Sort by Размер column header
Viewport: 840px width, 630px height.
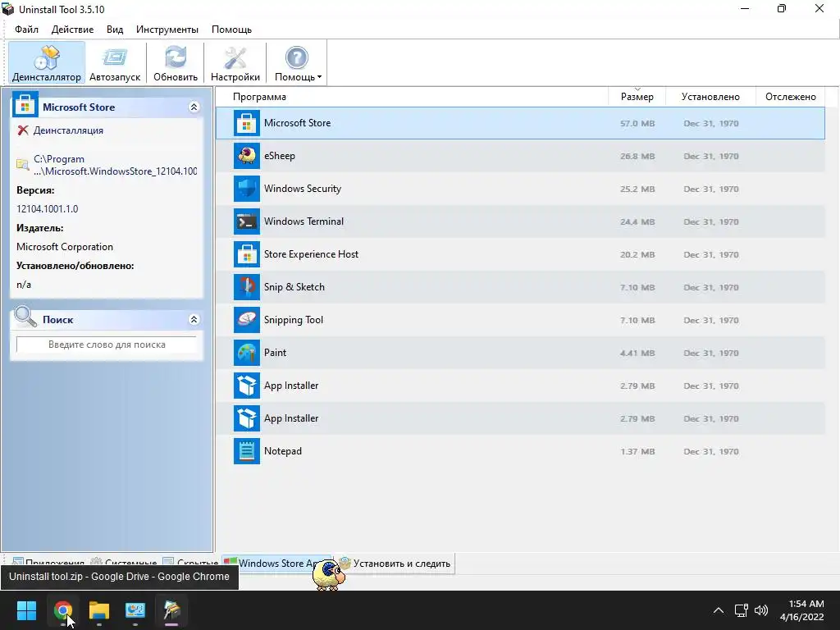coord(637,97)
